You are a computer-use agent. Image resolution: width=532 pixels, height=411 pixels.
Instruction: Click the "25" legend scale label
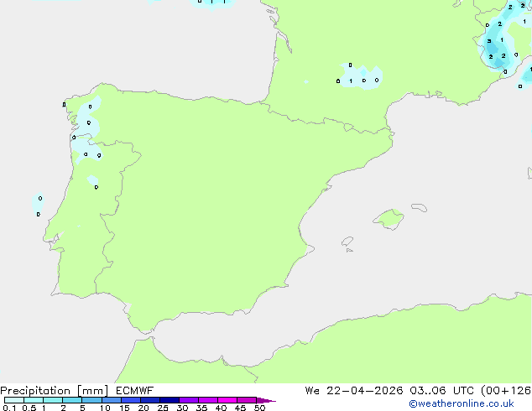pos(163,408)
